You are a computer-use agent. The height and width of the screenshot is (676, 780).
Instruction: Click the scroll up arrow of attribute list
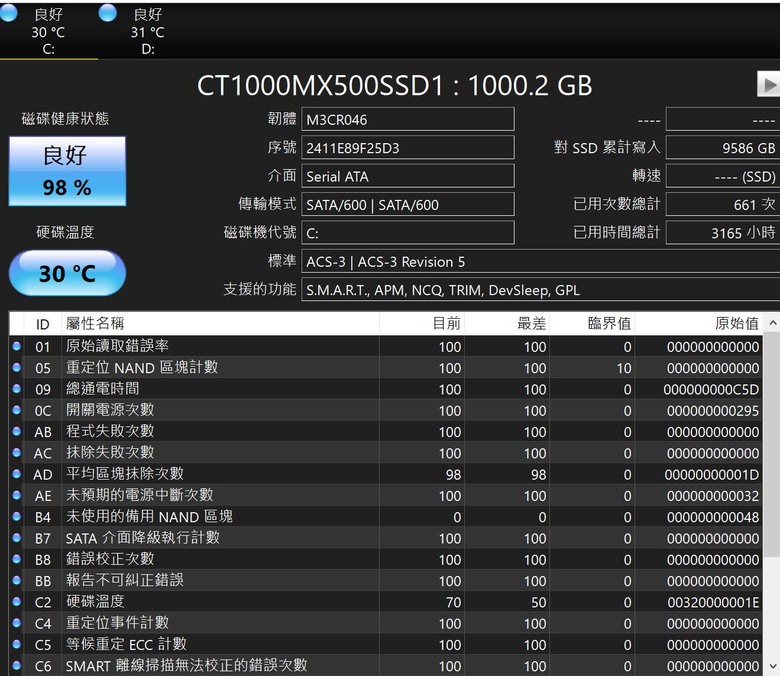point(772,323)
